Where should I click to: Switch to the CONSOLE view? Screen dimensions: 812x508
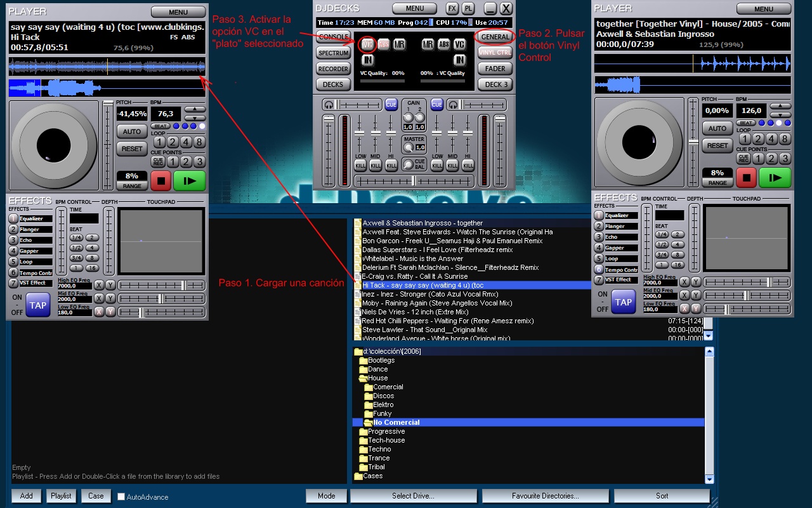[x=334, y=37]
